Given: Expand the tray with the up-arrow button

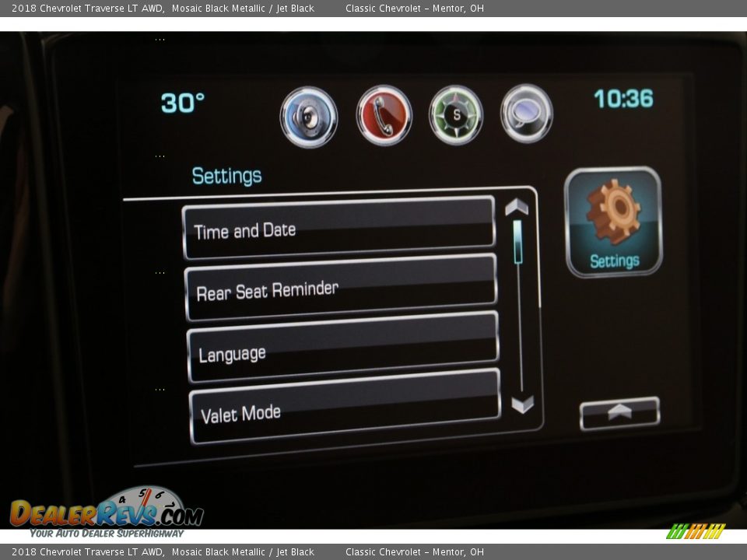Looking at the screenshot, I should [619, 413].
